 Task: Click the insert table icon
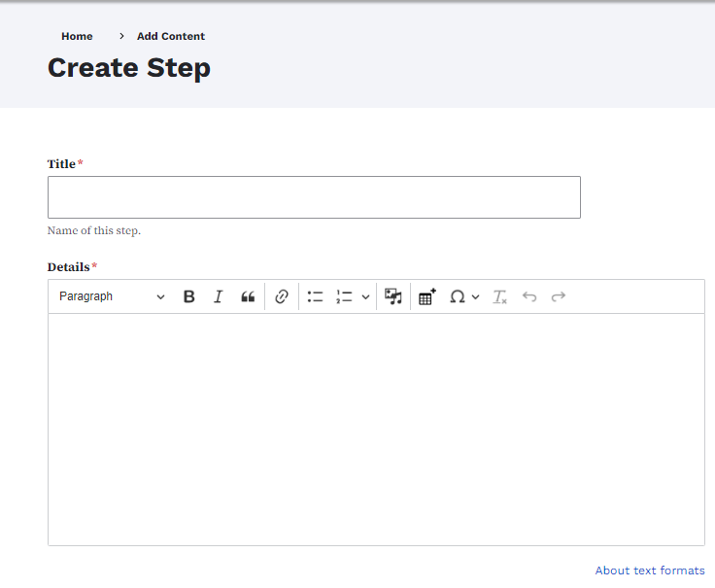(x=427, y=297)
